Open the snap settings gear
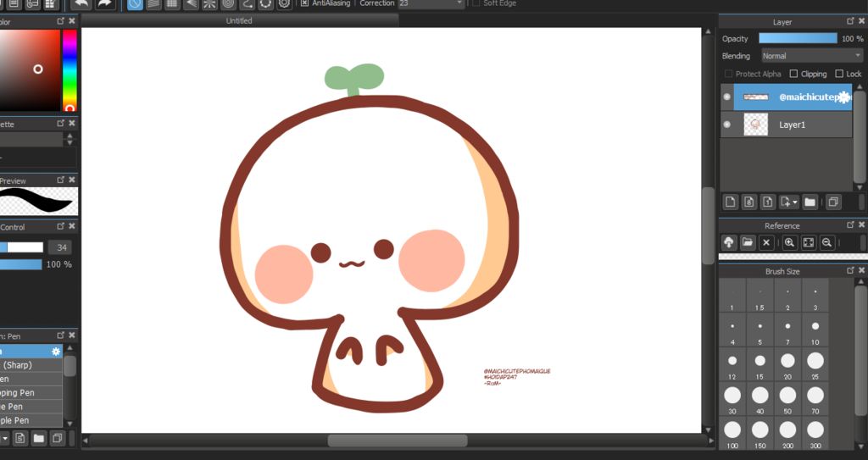Screen dimensions: 868x460 coord(285,4)
